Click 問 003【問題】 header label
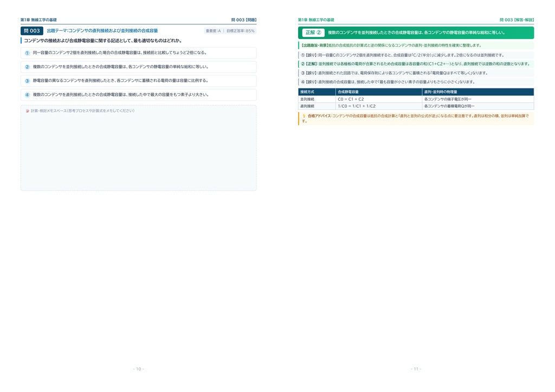 pyautogui.click(x=244, y=20)
